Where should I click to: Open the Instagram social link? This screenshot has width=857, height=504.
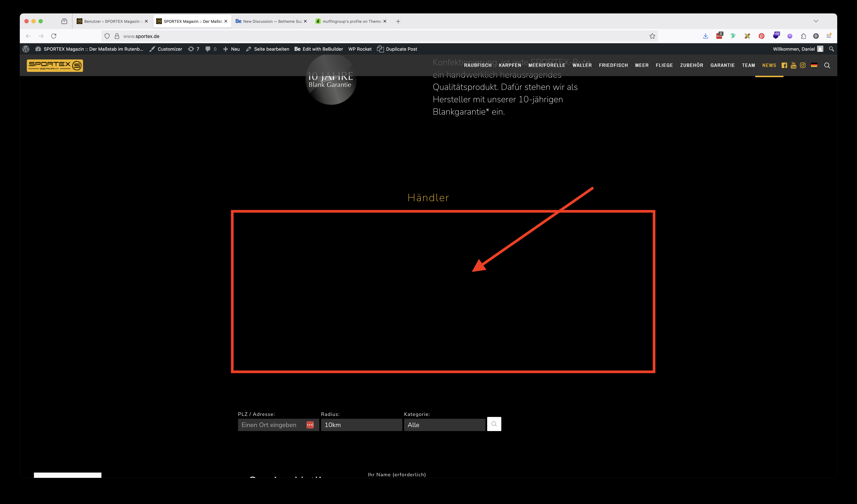click(803, 65)
